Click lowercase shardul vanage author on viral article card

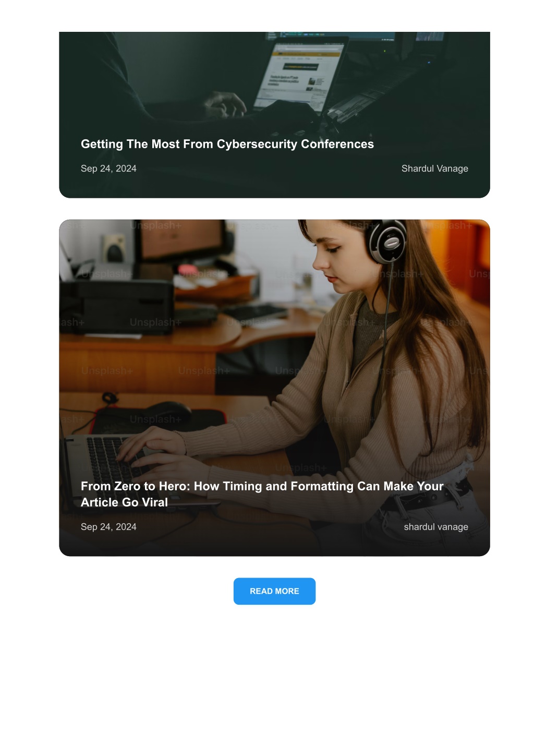(x=436, y=527)
